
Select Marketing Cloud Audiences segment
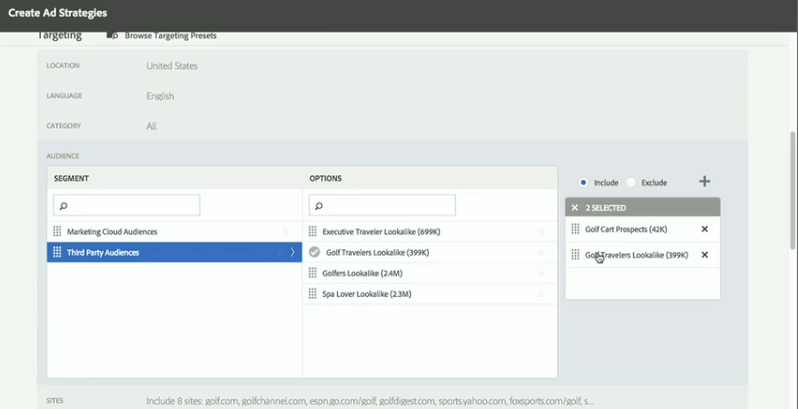174,231
